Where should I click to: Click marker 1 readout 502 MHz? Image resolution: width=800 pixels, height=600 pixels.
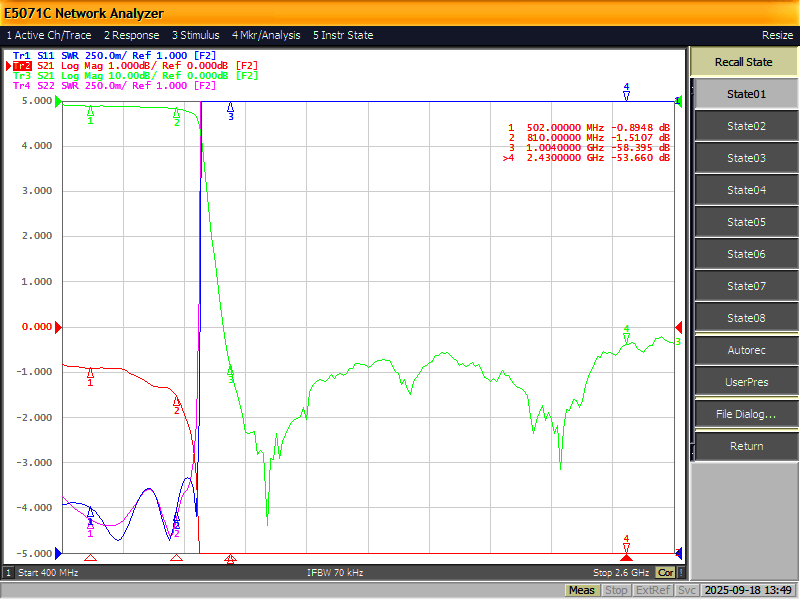588,128
